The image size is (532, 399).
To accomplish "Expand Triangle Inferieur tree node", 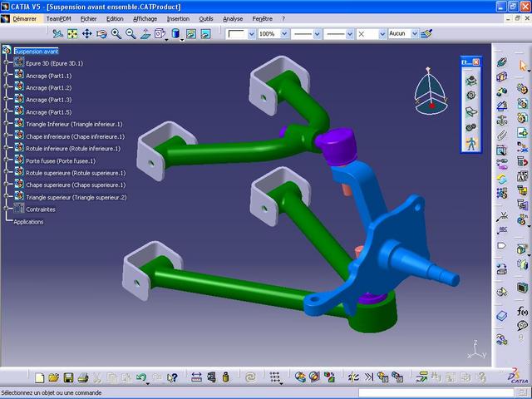I will click(x=6, y=124).
